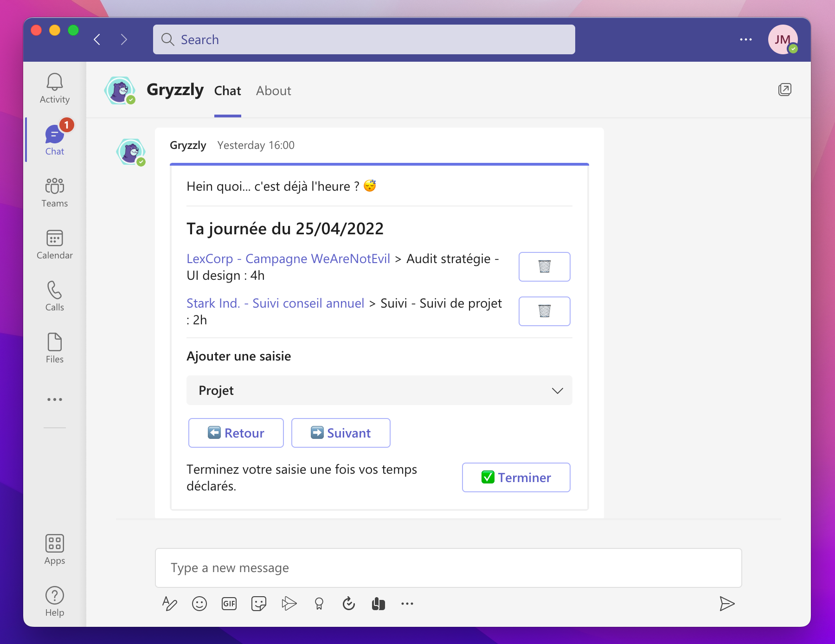Open LexCorp Campagne WeAreNotEvil link

tap(288, 259)
